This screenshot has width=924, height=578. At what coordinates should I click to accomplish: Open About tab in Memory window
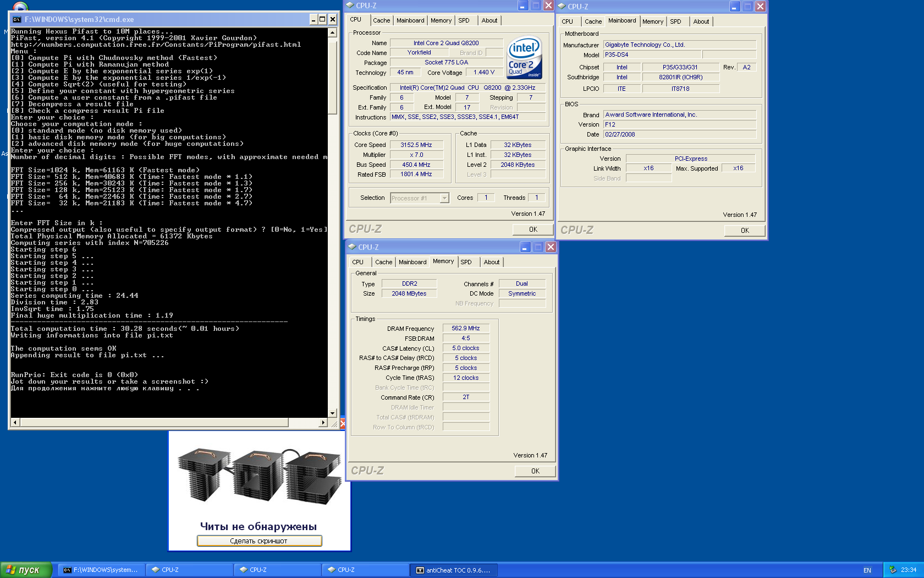(492, 262)
